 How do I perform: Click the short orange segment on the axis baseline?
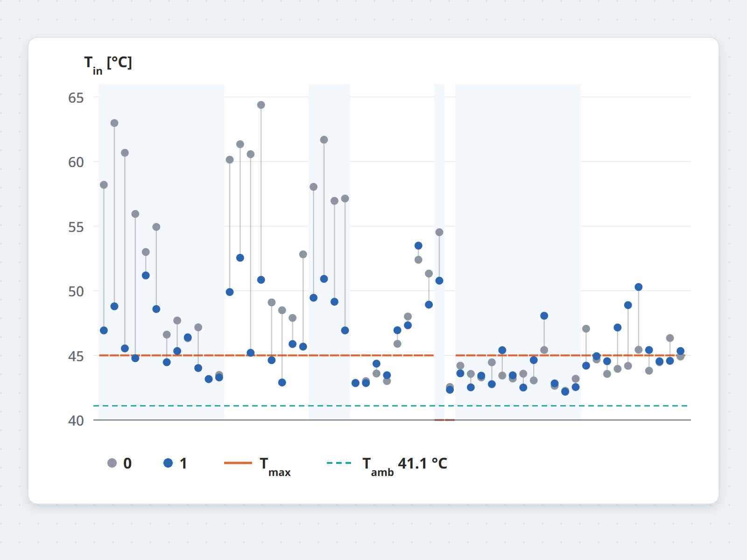coord(444,420)
